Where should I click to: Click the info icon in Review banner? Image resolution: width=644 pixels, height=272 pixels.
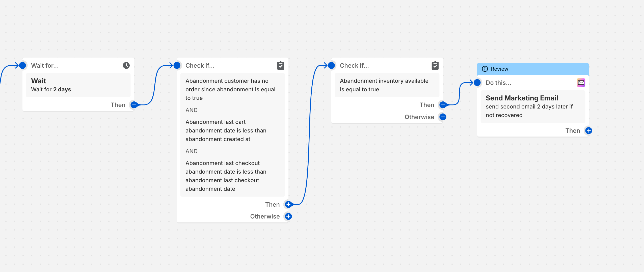click(x=485, y=69)
